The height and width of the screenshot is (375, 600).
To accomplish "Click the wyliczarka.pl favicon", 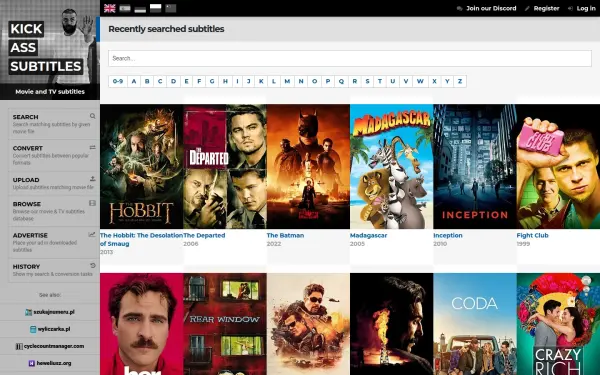I will tap(33, 329).
